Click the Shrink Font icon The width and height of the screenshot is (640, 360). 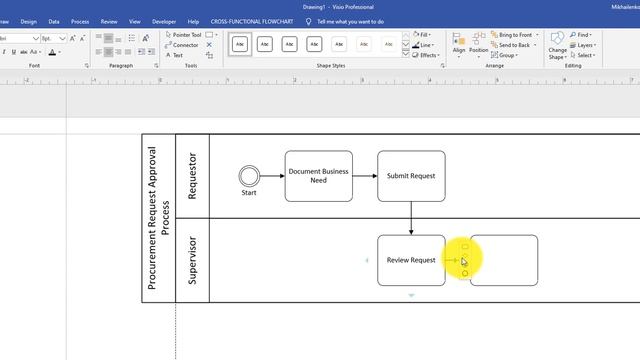click(82, 38)
